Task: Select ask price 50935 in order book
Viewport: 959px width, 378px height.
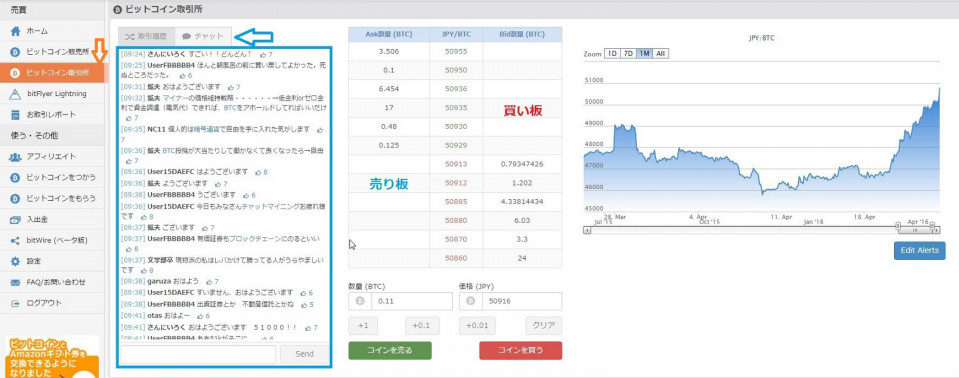Action: tap(456, 108)
